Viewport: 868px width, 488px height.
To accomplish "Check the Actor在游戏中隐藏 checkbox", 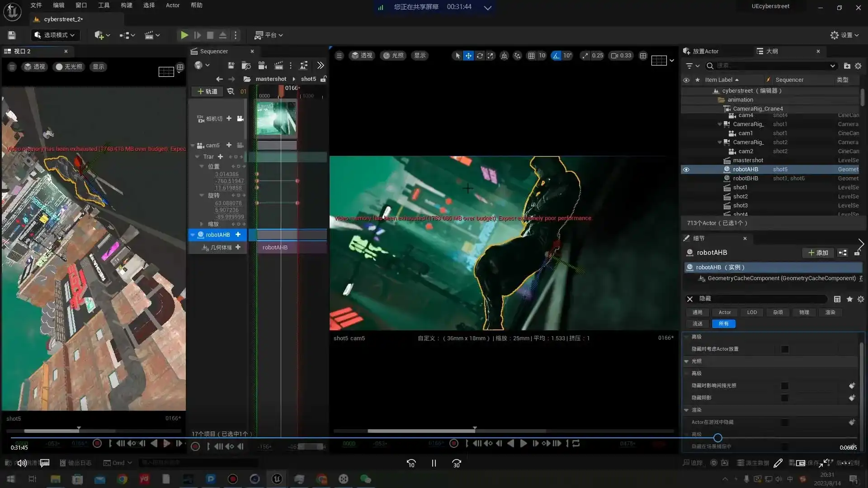I will click(784, 422).
